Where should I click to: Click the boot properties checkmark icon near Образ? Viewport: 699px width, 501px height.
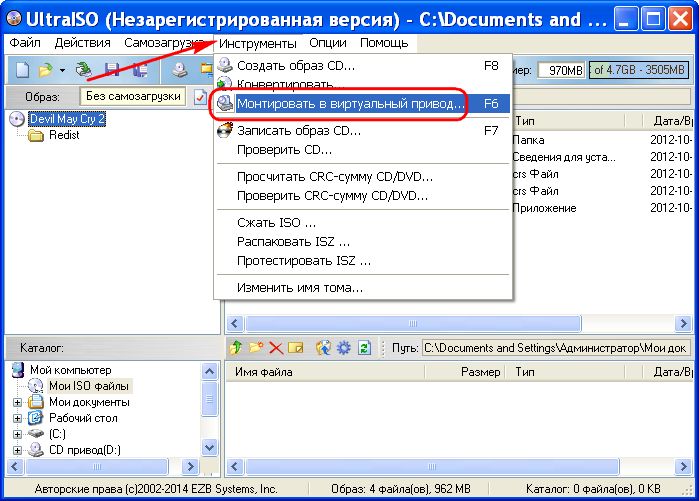click(201, 96)
